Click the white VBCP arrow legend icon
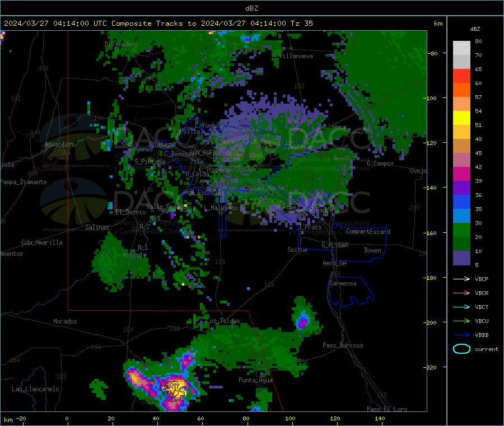The height and width of the screenshot is (426, 504). 461,279
